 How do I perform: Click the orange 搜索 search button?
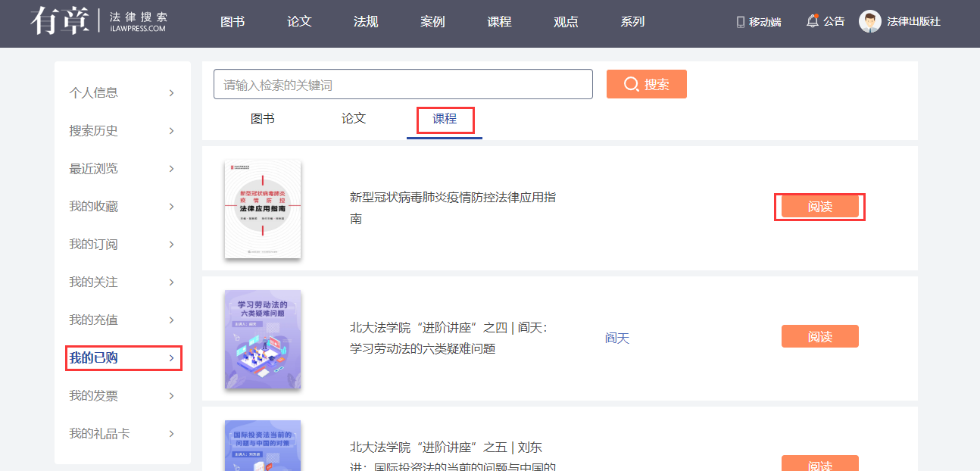point(646,84)
